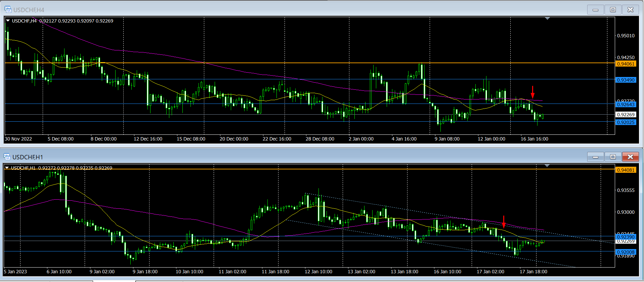Click the USDCHF,H1 window chart icon
The image size is (644, 282).
point(7,157)
